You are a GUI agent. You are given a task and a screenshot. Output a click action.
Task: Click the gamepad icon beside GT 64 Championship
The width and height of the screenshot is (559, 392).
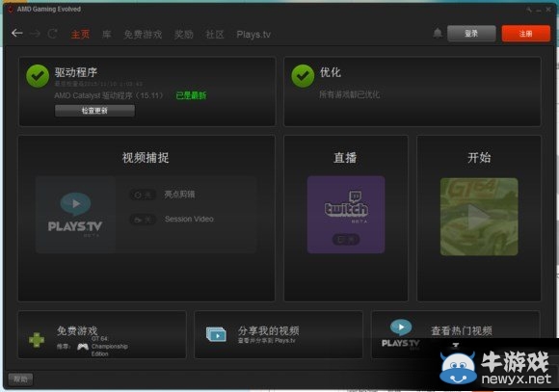tap(83, 346)
